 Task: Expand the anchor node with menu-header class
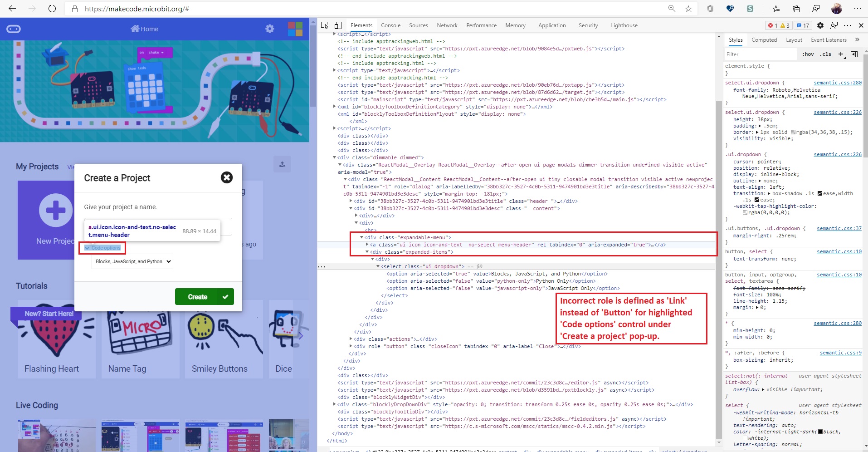[367, 244]
